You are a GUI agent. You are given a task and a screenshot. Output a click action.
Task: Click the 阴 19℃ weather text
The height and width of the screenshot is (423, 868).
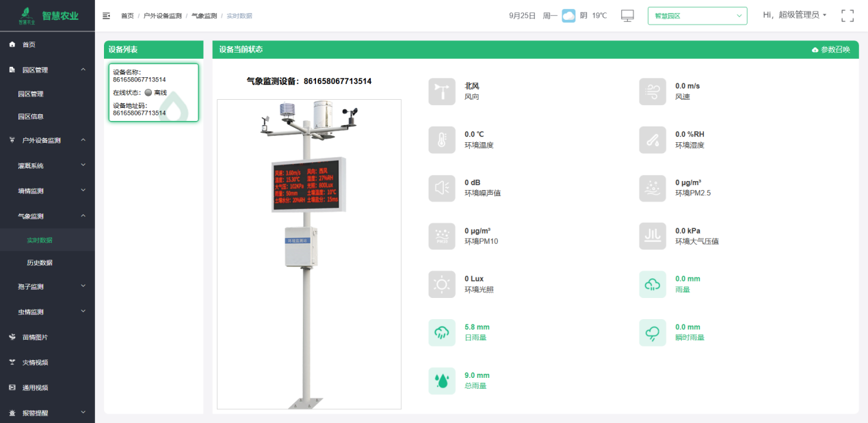coord(594,16)
